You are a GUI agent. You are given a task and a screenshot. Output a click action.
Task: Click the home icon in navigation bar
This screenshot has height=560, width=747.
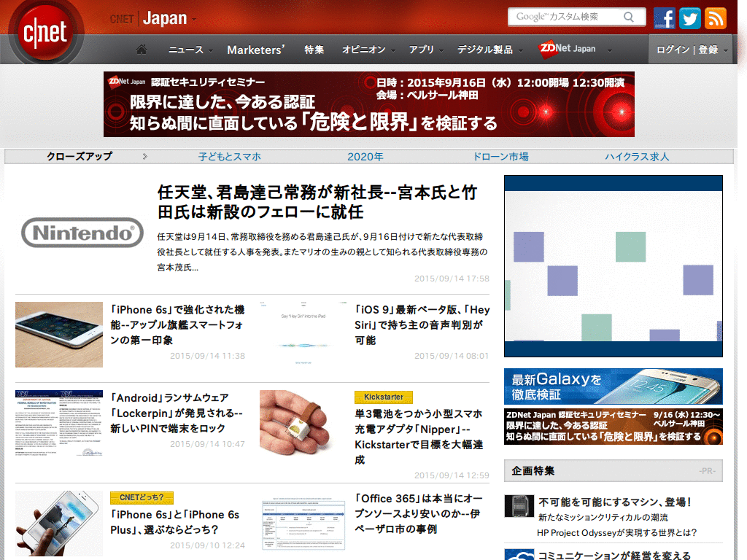pyautogui.click(x=142, y=49)
